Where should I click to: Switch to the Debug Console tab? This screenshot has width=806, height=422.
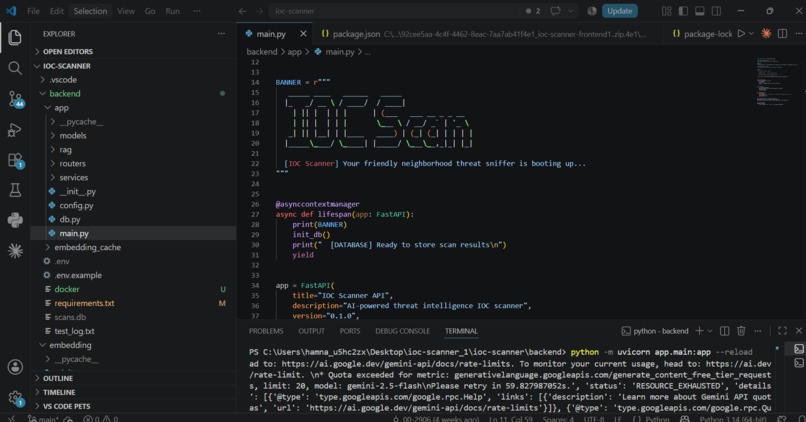402,331
